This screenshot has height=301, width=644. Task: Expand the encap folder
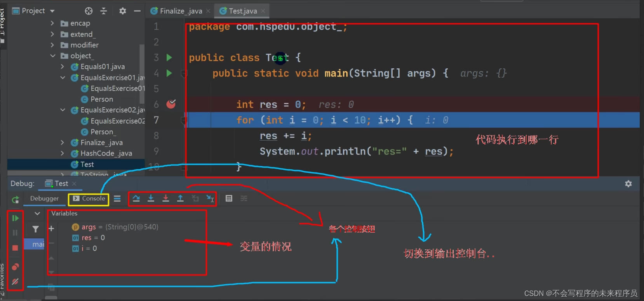pos(52,23)
